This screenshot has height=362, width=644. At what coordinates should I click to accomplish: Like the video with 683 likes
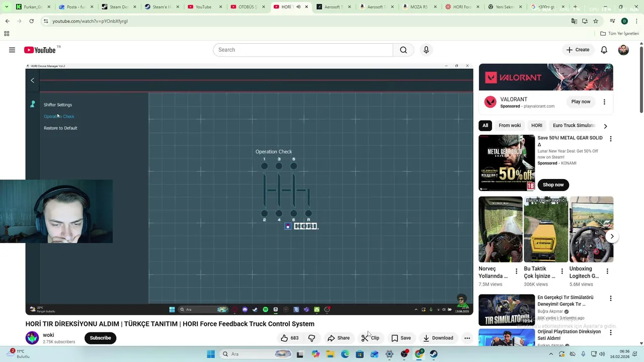290,338
